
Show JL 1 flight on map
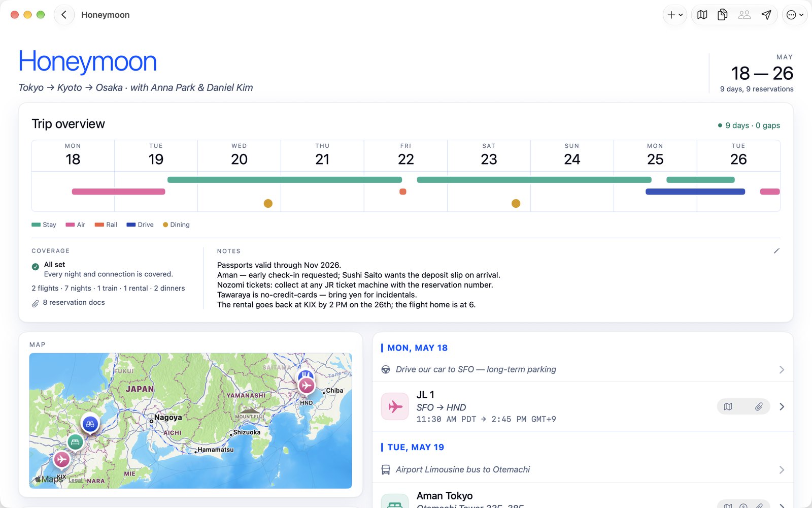coord(728,406)
